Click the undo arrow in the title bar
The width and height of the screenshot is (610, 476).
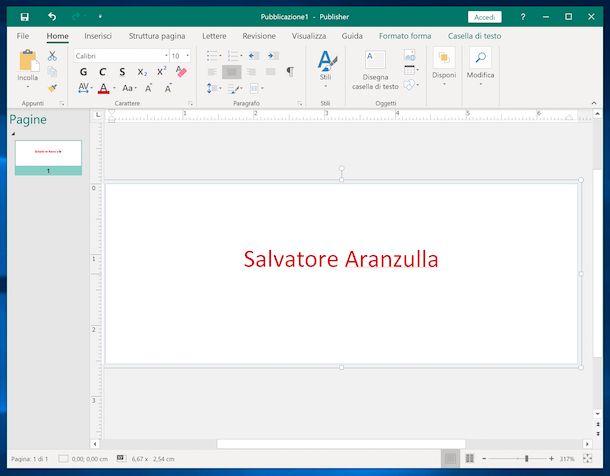(52, 17)
